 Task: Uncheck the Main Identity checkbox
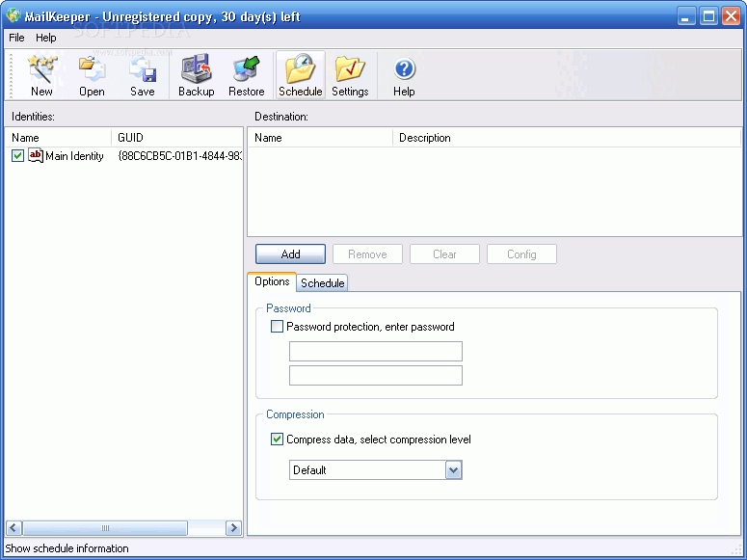tap(17, 156)
